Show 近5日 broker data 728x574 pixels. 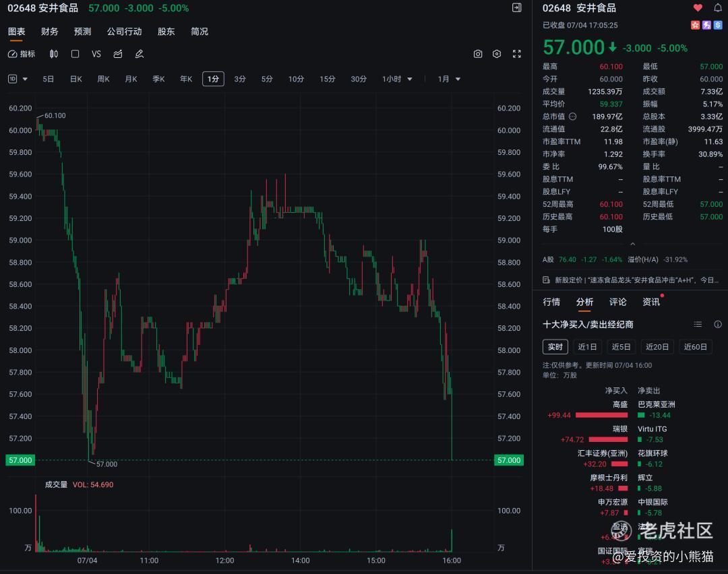click(x=621, y=347)
